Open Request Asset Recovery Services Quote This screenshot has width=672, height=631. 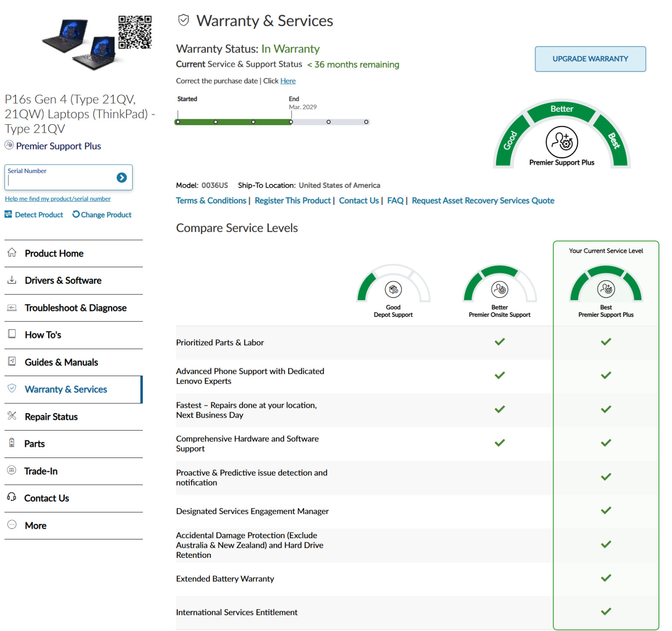[x=483, y=201]
